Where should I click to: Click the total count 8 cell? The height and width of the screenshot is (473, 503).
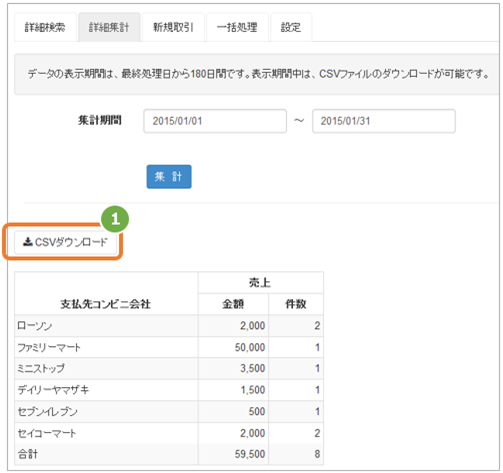click(x=296, y=454)
